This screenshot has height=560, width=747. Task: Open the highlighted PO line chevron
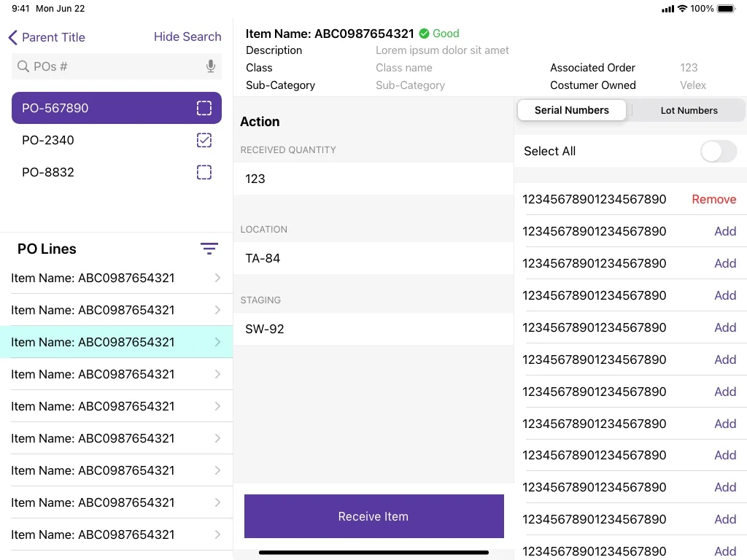click(x=217, y=342)
